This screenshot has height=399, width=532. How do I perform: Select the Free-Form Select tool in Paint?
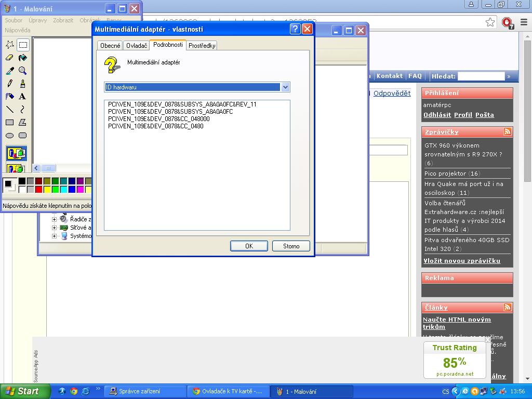click(x=10, y=45)
